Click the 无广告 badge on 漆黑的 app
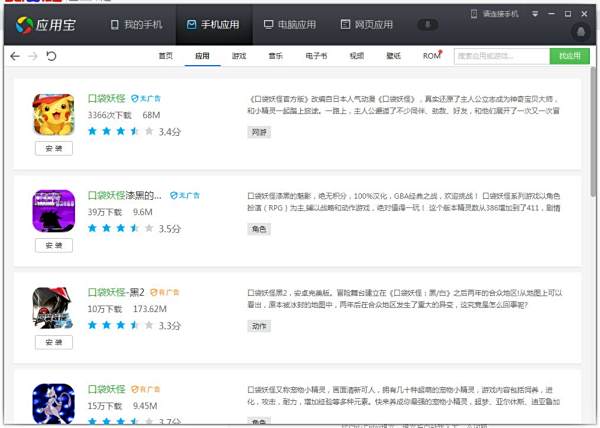 click(184, 195)
